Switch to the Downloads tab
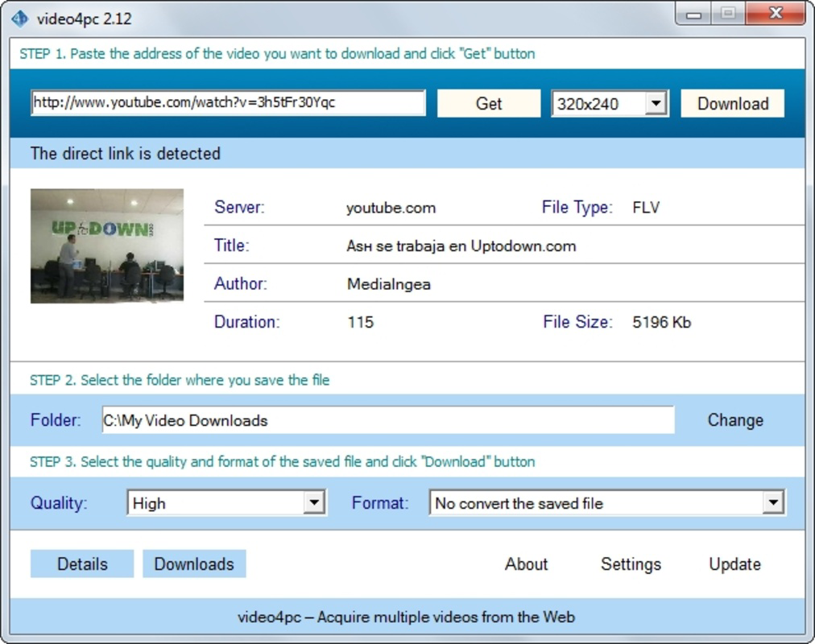 pos(194,564)
